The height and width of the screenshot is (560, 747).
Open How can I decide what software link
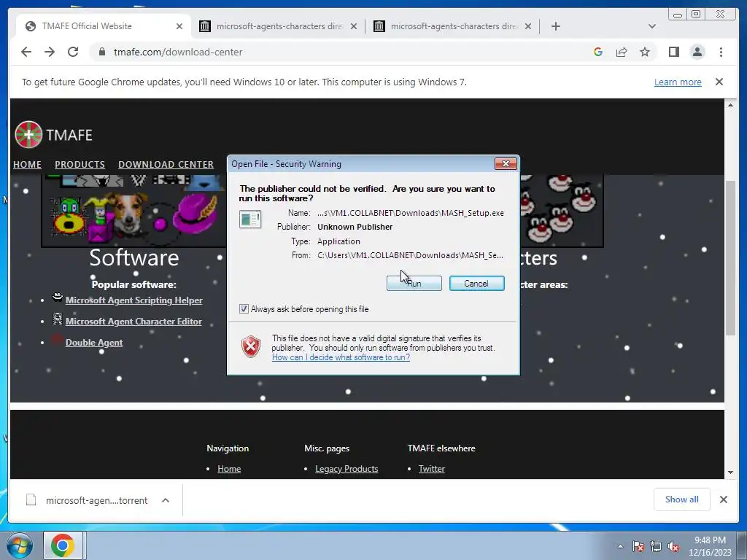coord(341,357)
